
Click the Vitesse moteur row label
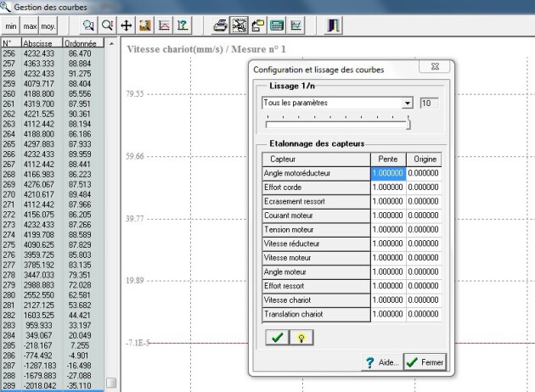[316, 258]
